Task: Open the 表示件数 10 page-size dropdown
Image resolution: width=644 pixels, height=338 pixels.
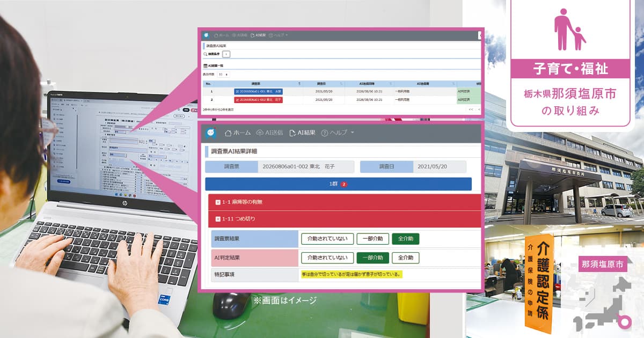Action: tap(223, 75)
